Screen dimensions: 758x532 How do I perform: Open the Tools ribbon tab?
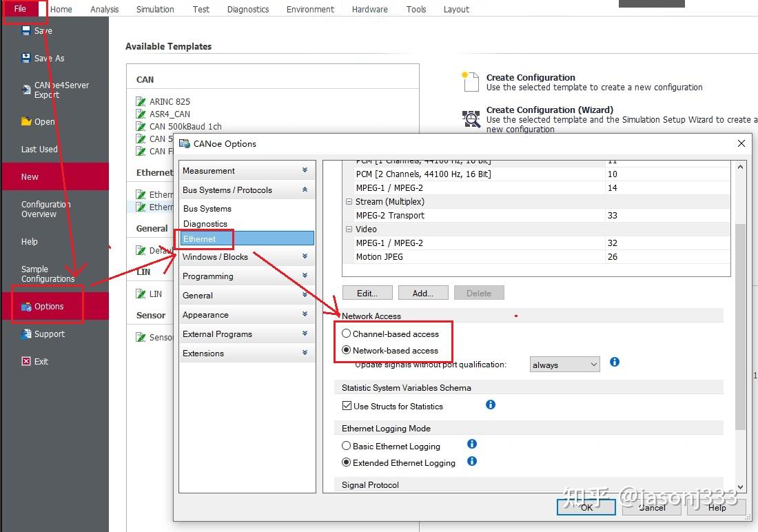tap(416, 9)
